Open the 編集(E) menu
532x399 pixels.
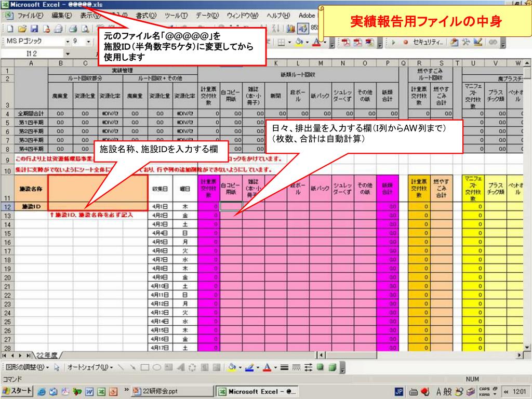pyautogui.click(x=61, y=15)
